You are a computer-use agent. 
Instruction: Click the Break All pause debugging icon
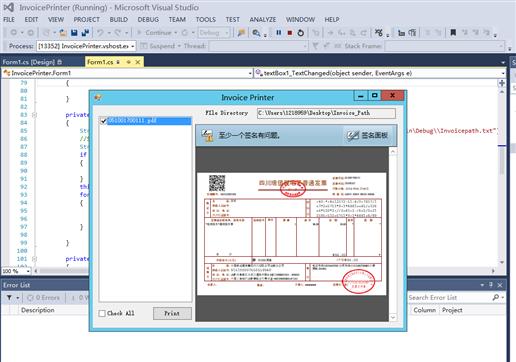tap(279, 33)
